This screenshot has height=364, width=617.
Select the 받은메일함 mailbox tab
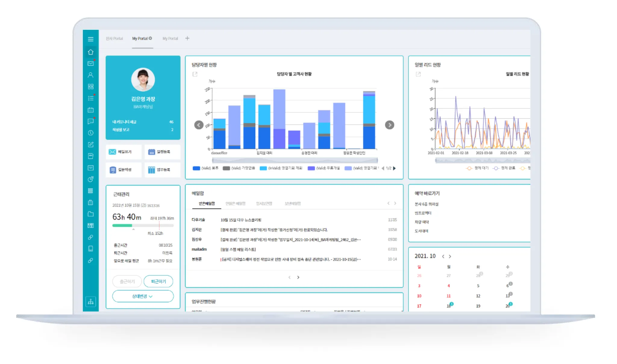click(207, 204)
